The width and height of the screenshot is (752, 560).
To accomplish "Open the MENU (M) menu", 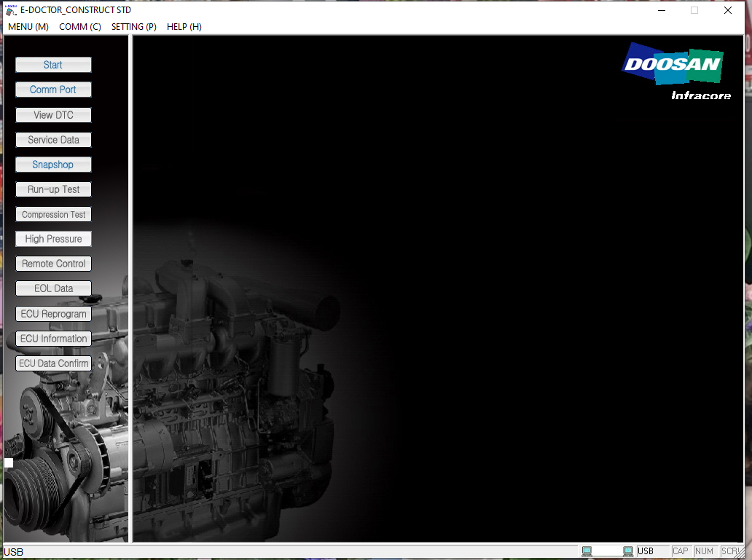I will point(28,27).
